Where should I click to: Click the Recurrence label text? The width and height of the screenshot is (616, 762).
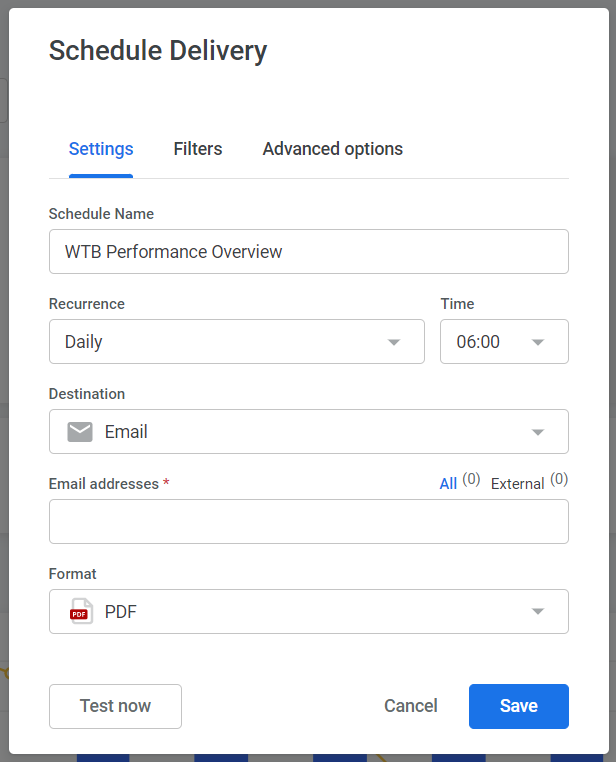pos(87,304)
